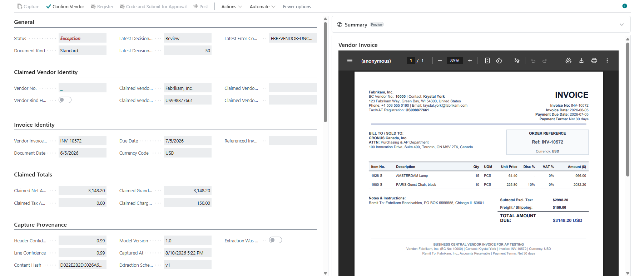Click the PDF undo arrow
Image resolution: width=644 pixels, height=276 pixels.
[x=533, y=61]
